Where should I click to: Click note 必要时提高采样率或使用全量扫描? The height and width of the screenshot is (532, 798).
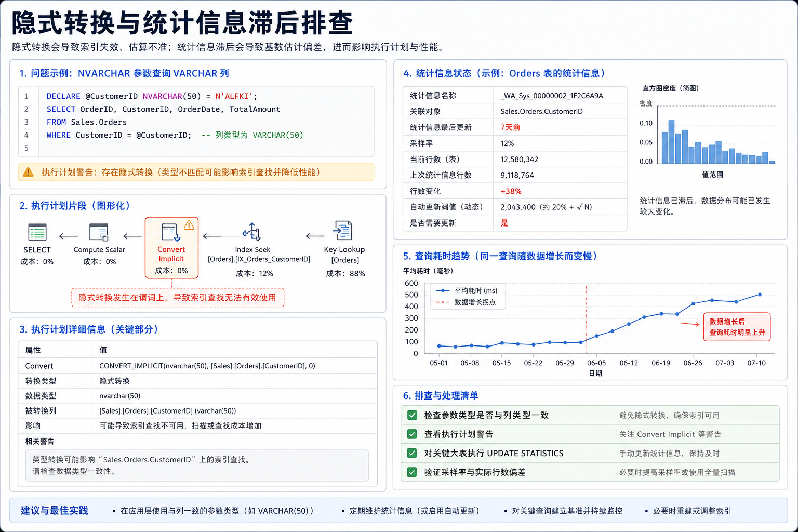click(x=677, y=473)
